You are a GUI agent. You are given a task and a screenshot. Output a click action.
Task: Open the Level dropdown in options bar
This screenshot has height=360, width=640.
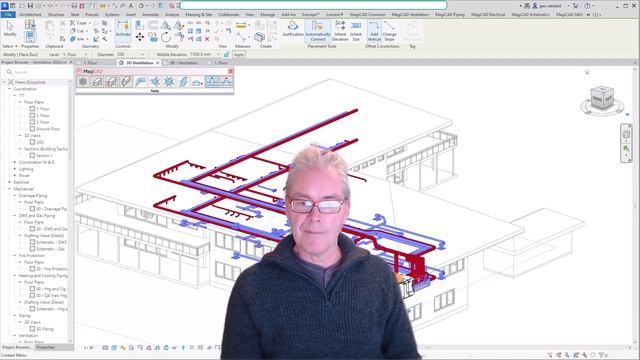85,54
